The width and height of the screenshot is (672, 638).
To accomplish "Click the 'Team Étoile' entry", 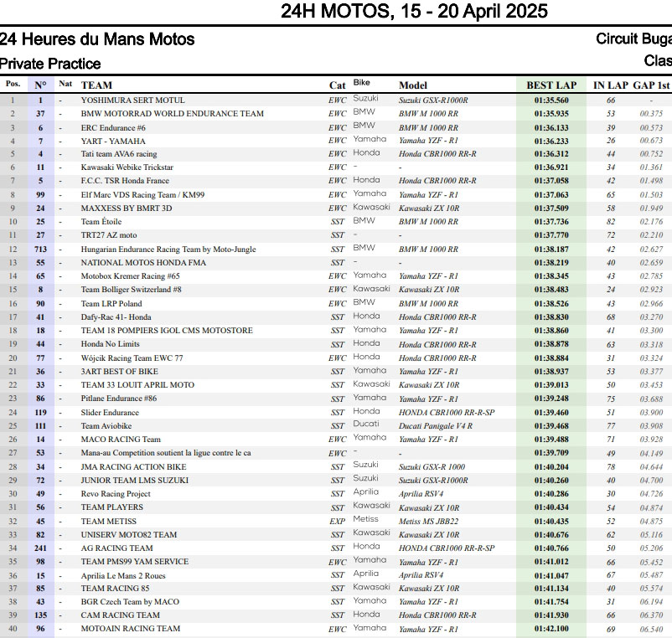I will point(101,221).
